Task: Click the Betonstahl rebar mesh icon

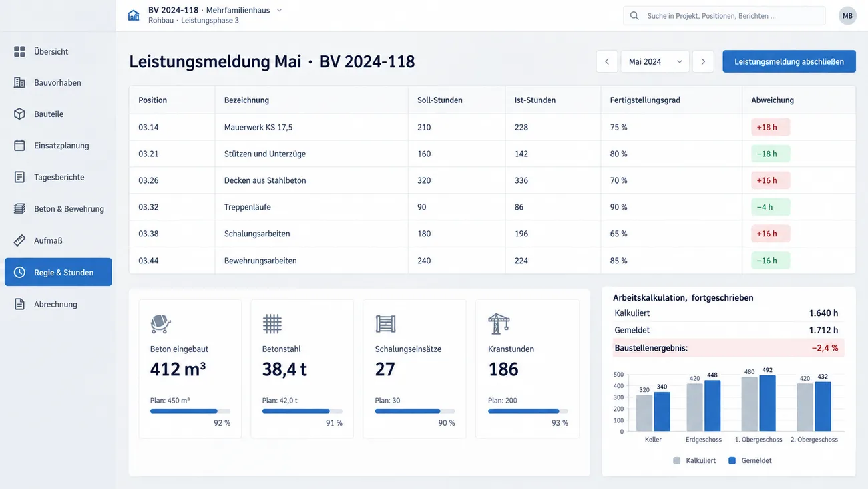Action: (x=272, y=324)
